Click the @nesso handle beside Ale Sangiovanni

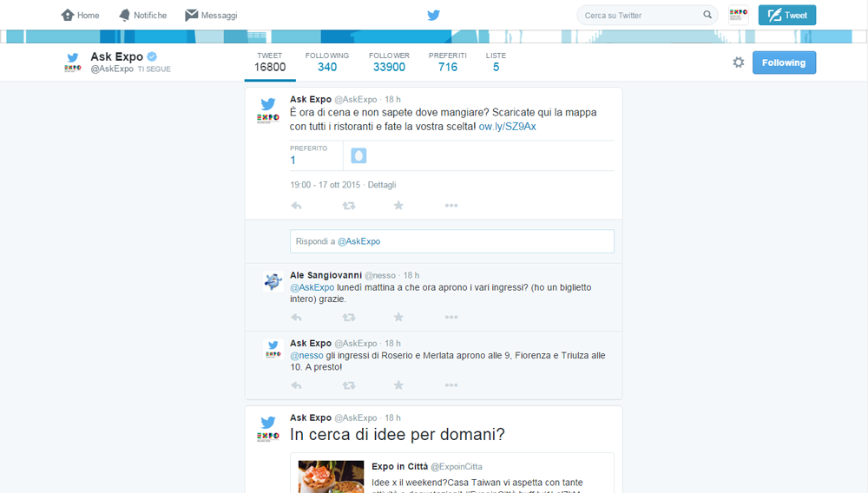pyautogui.click(x=380, y=275)
